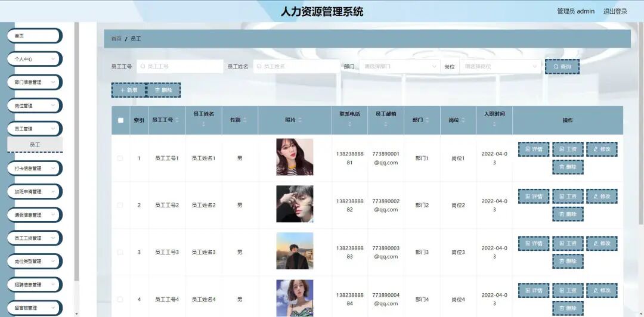644x317 pixels.
Task: Check the checkbox for employee row 1
Action: (x=120, y=158)
